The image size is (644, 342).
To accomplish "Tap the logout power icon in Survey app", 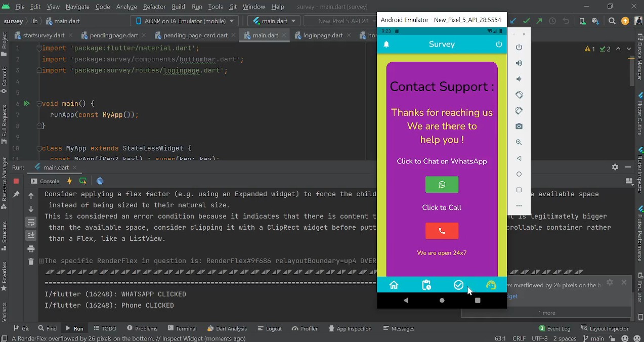I will [x=499, y=44].
